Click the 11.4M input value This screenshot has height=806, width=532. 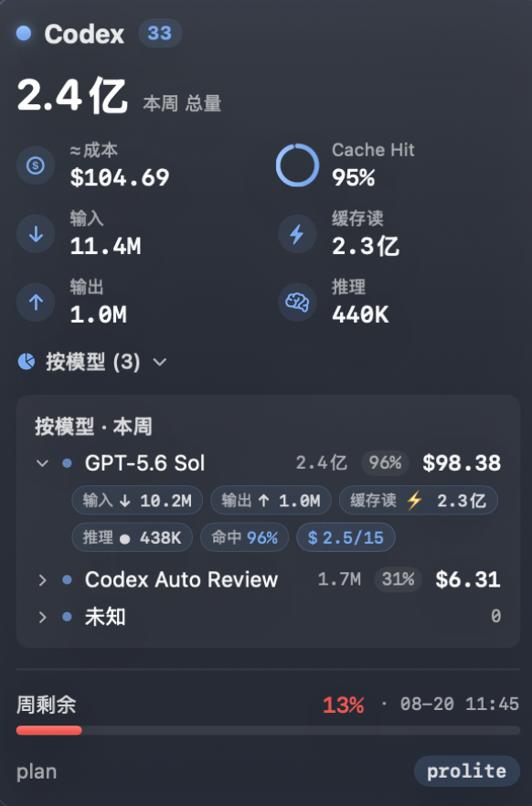tap(105, 246)
